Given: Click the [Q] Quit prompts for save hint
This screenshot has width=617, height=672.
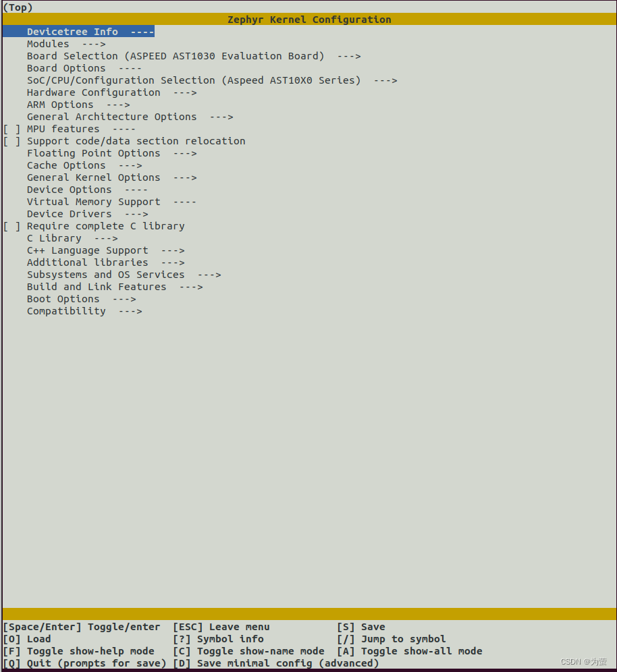Looking at the screenshot, I should pos(84,663).
